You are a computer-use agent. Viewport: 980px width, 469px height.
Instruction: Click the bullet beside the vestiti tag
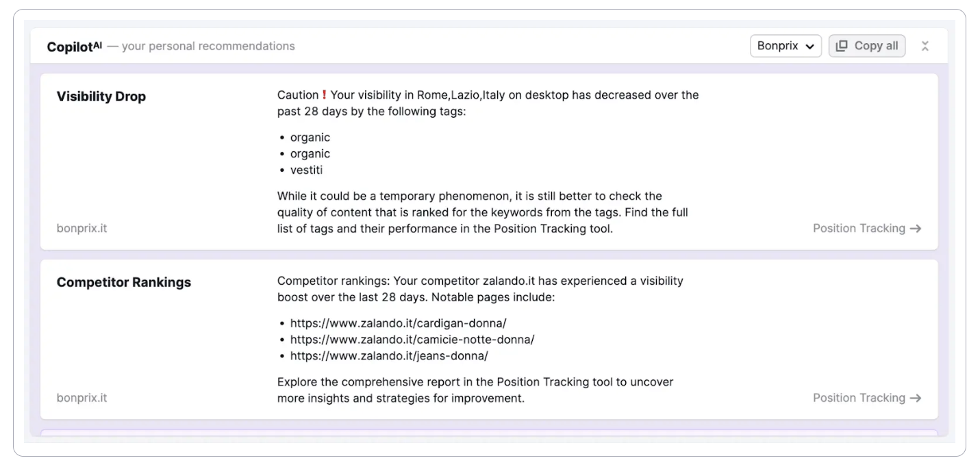[x=281, y=170]
